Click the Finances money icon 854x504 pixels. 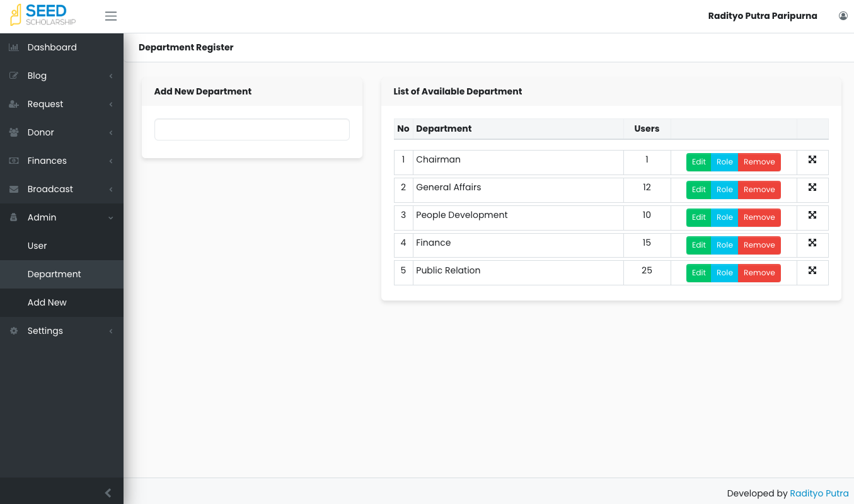coord(14,161)
